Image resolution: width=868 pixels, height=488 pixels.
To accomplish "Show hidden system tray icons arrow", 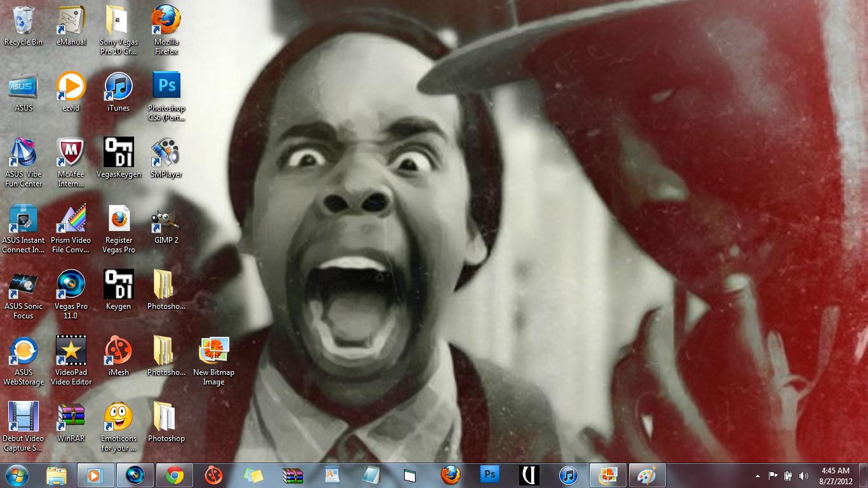I will (x=757, y=476).
